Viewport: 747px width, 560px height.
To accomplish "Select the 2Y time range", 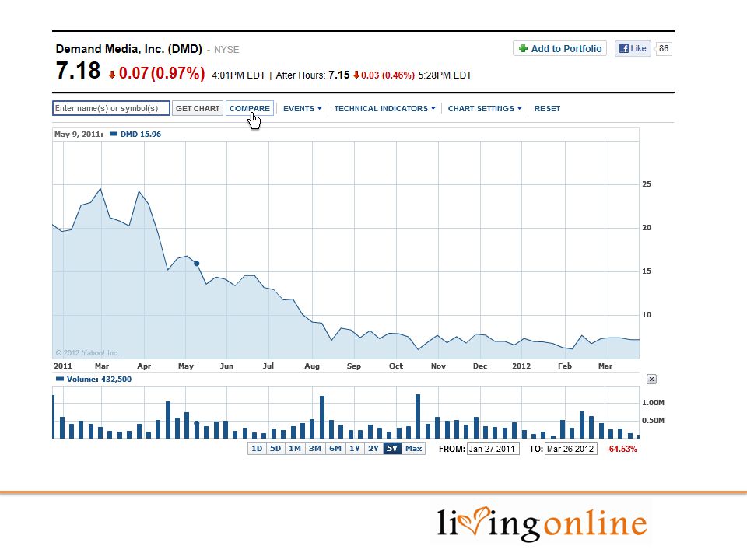I will pos(373,449).
